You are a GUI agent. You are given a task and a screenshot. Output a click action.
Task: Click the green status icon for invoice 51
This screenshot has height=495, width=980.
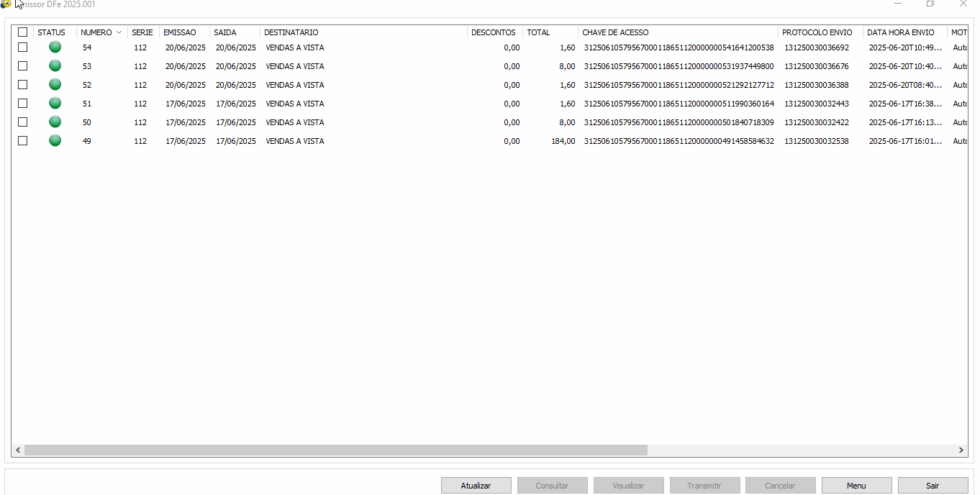[55, 104]
